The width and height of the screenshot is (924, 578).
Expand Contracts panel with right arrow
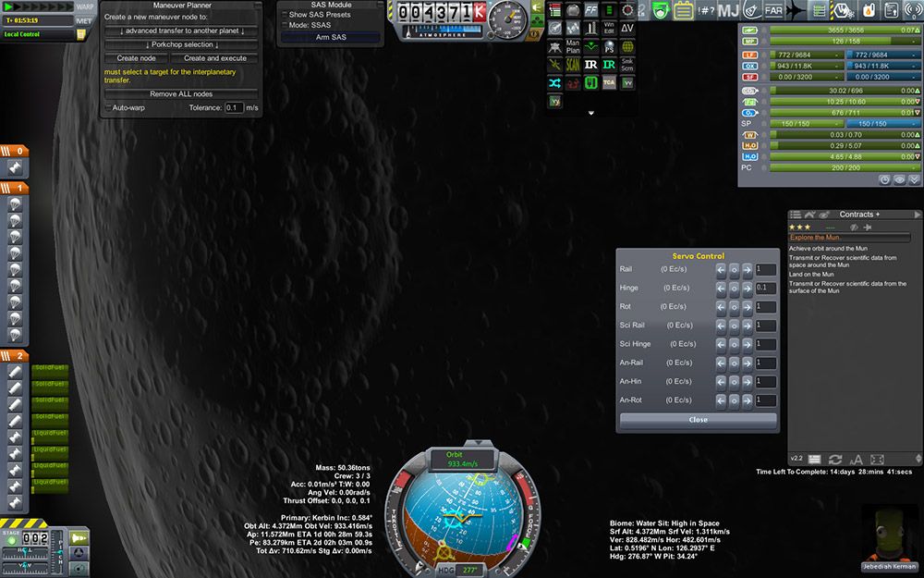pyautogui.click(x=917, y=215)
